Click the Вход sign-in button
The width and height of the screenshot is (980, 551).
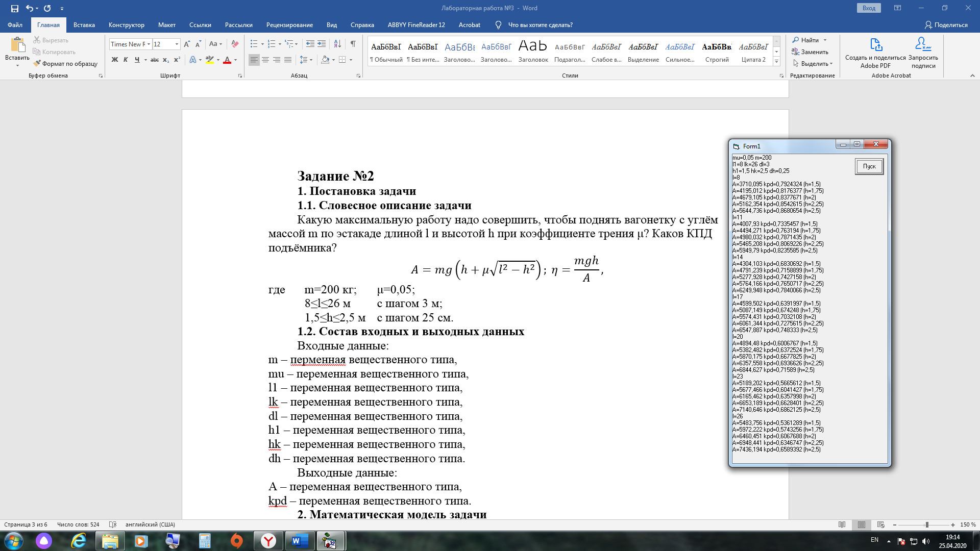pyautogui.click(x=869, y=8)
